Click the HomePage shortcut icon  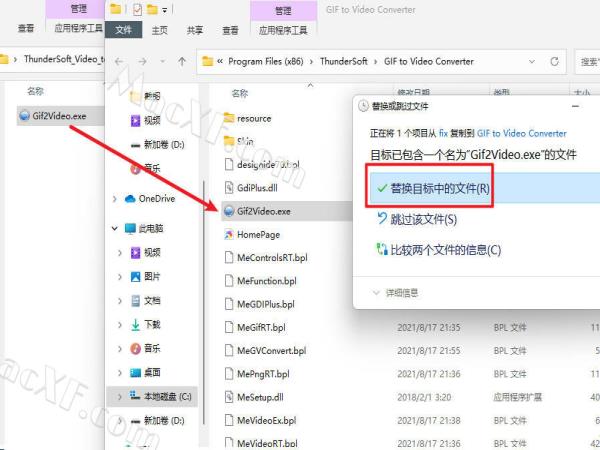(x=228, y=234)
